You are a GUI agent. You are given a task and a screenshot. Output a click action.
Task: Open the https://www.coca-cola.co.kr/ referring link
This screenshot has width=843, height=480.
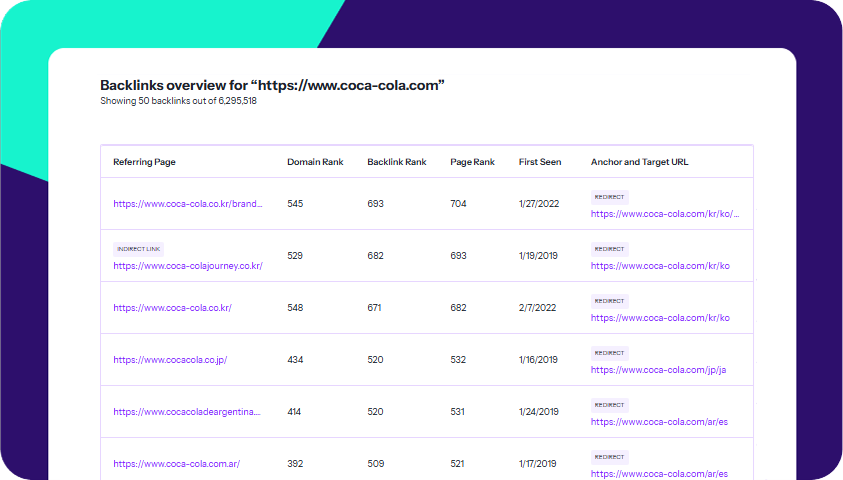pos(172,308)
